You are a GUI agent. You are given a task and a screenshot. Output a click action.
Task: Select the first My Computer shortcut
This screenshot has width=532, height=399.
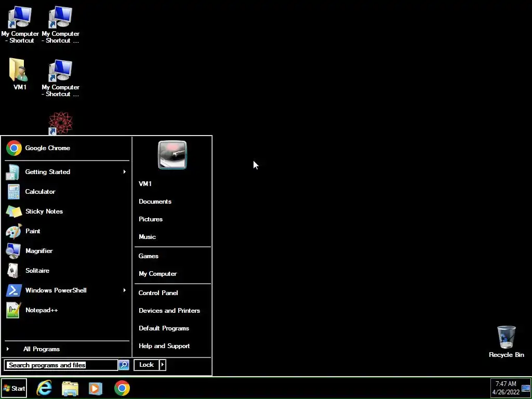click(20, 25)
